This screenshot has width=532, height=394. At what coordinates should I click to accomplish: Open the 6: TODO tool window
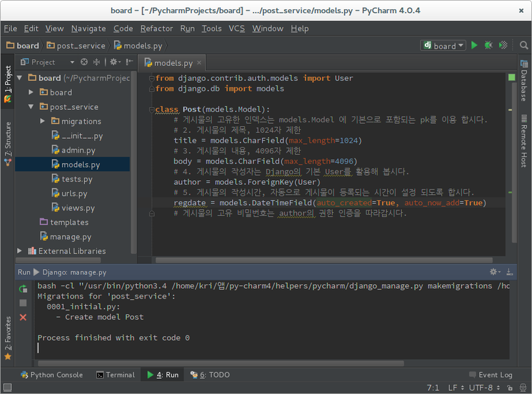coord(210,375)
